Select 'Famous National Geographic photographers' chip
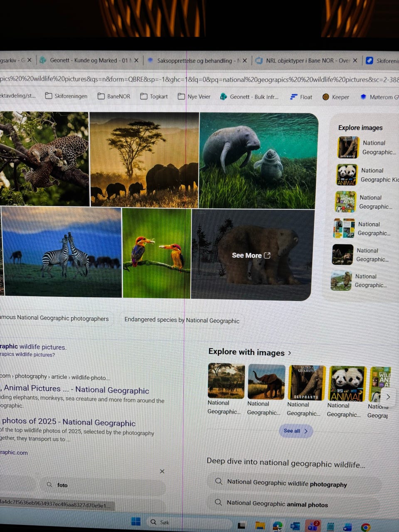 [x=54, y=318]
